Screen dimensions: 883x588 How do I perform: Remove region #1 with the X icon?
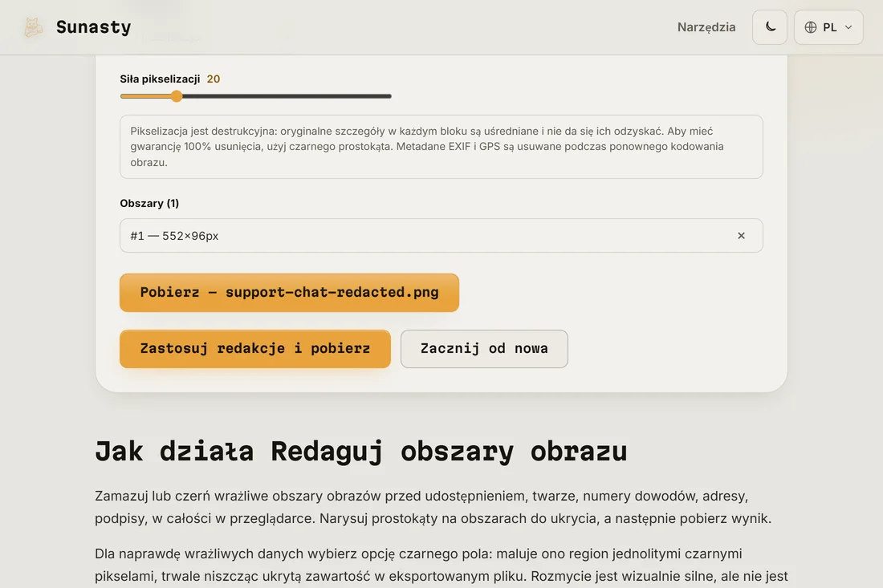coord(741,236)
